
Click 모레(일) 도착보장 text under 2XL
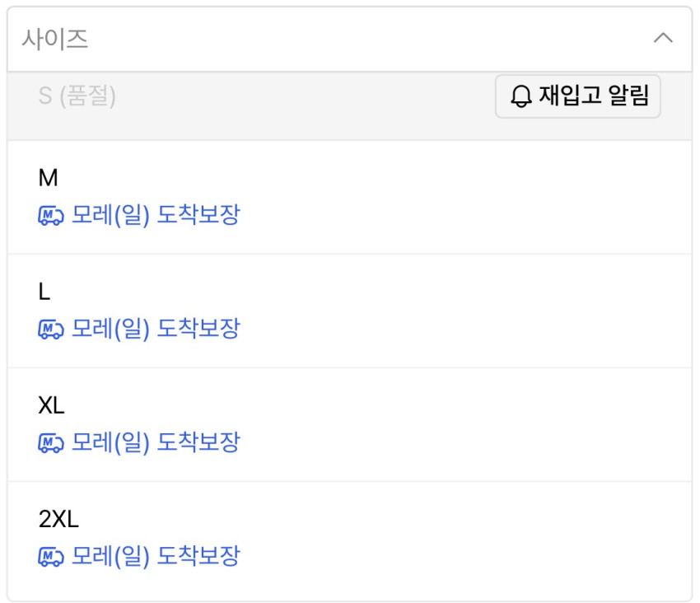(156, 557)
